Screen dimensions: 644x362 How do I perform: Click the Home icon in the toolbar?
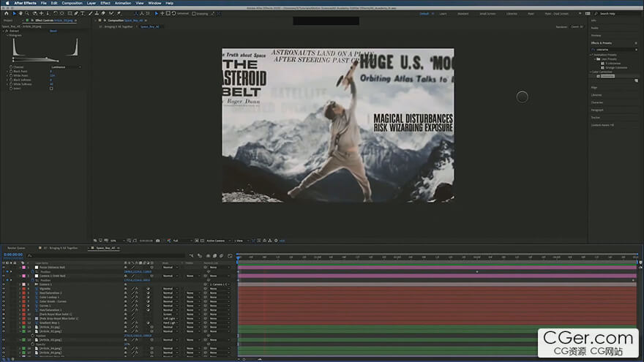pos(7,14)
